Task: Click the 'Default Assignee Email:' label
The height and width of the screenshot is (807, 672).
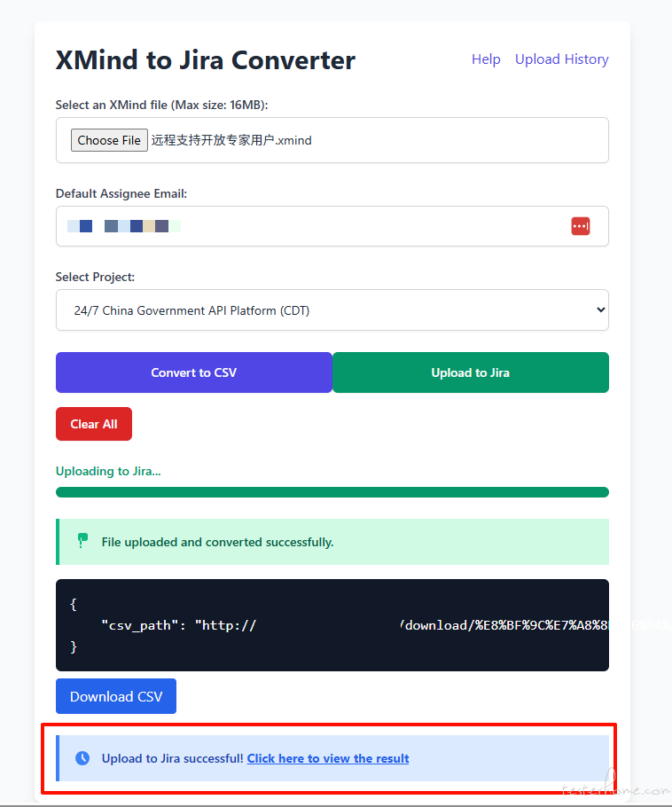Action: (121, 193)
